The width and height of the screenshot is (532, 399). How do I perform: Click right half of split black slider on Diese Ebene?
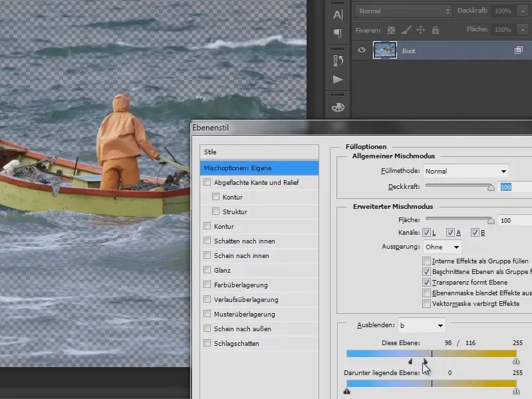(x=425, y=361)
